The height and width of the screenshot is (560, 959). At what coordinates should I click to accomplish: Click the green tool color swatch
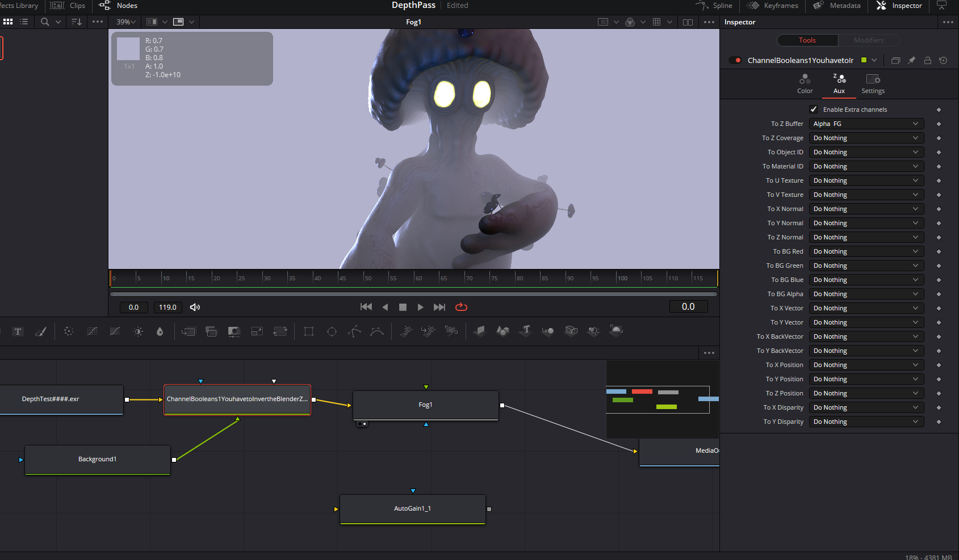[864, 60]
